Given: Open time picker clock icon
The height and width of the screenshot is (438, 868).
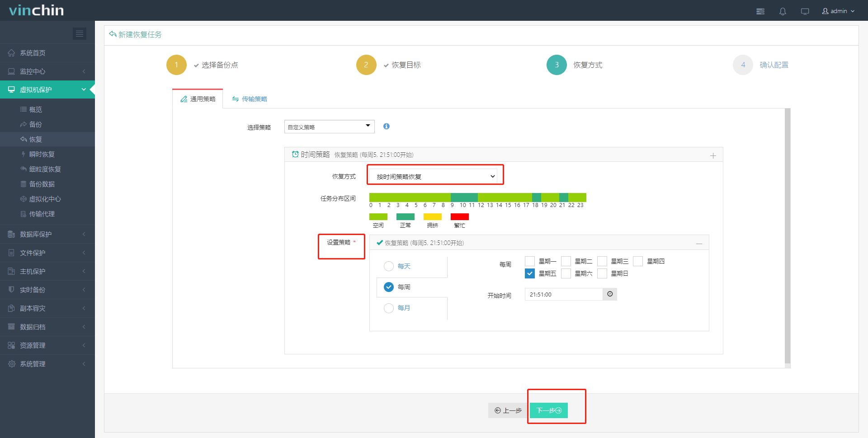Looking at the screenshot, I should (x=610, y=294).
